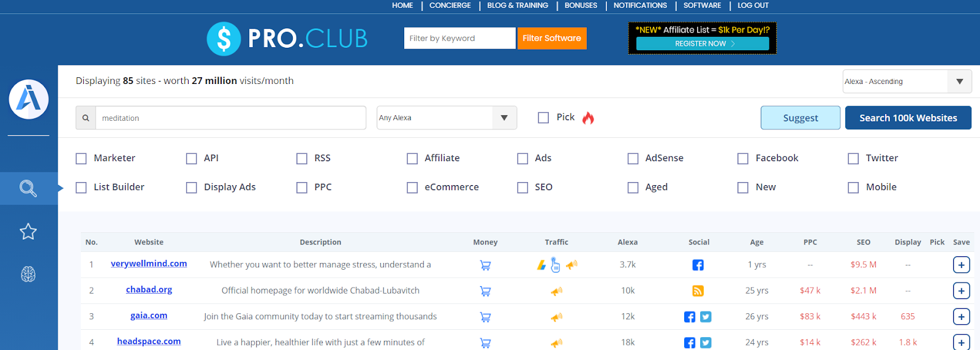This screenshot has width=980, height=350.
Task: Open headspace.com link
Action: click(149, 341)
